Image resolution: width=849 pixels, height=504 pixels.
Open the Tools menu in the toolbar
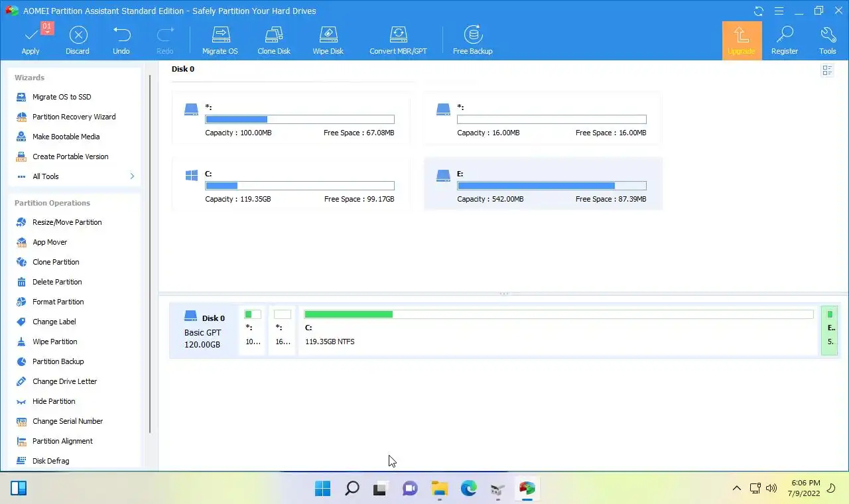click(827, 40)
